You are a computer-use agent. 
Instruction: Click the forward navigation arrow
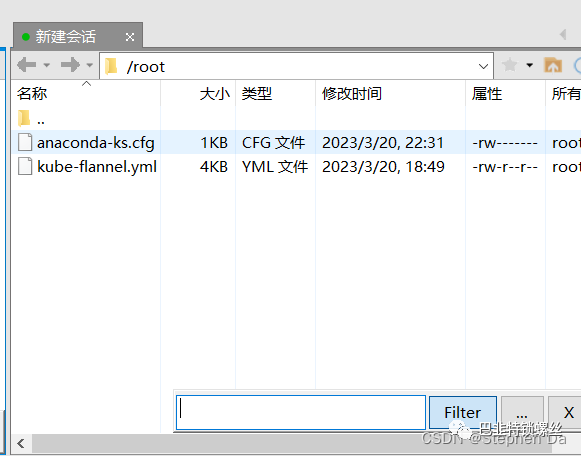(70, 65)
